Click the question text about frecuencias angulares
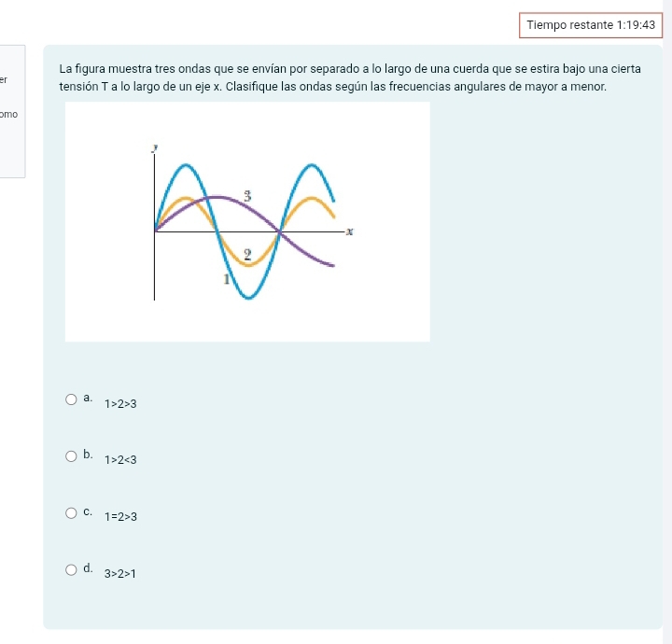Image resolution: width=672 pixels, height=644 pixels. [x=350, y=77]
